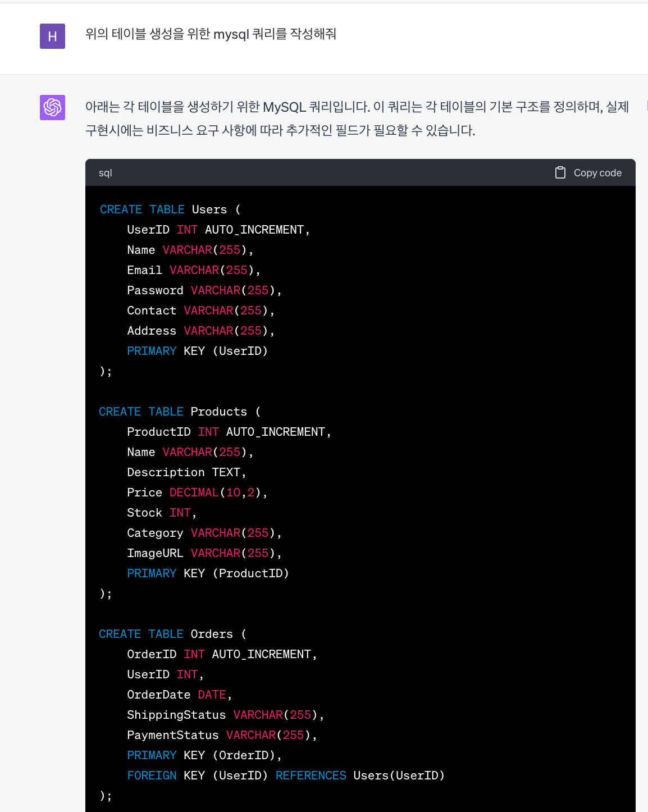Click the FOREIGN KEY (UserID) REFERENCES line
Image resolution: width=648 pixels, height=812 pixels.
(286, 775)
